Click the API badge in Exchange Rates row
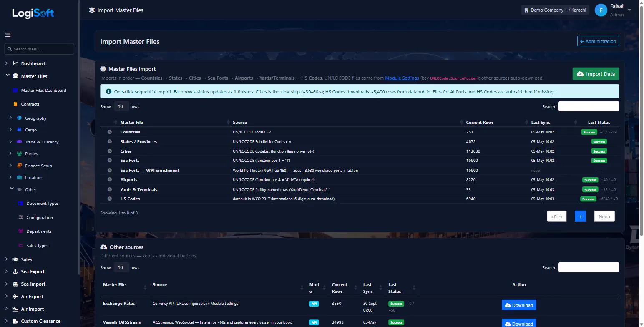The image size is (644, 327). click(x=314, y=304)
